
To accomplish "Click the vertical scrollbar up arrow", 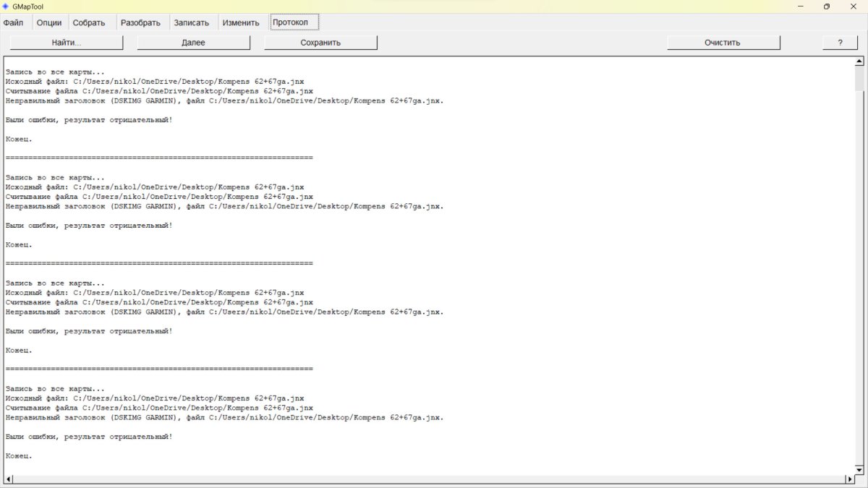I will pos(859,61).
